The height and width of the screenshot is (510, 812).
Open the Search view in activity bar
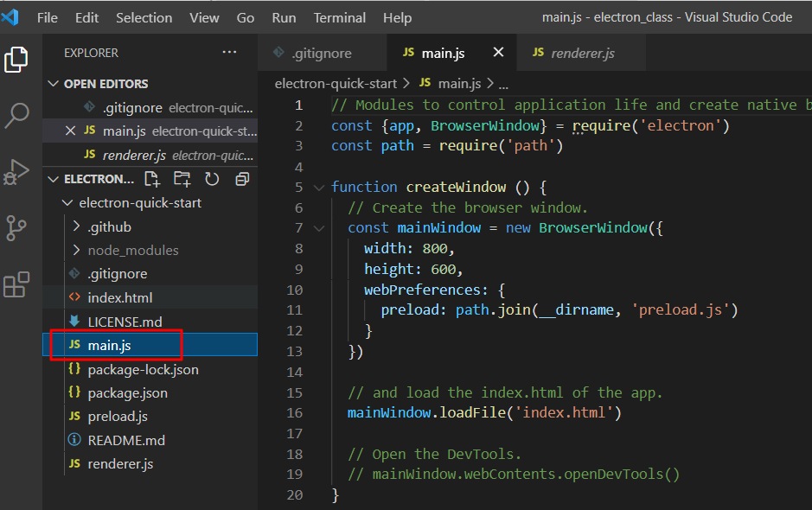pos(16,116)
